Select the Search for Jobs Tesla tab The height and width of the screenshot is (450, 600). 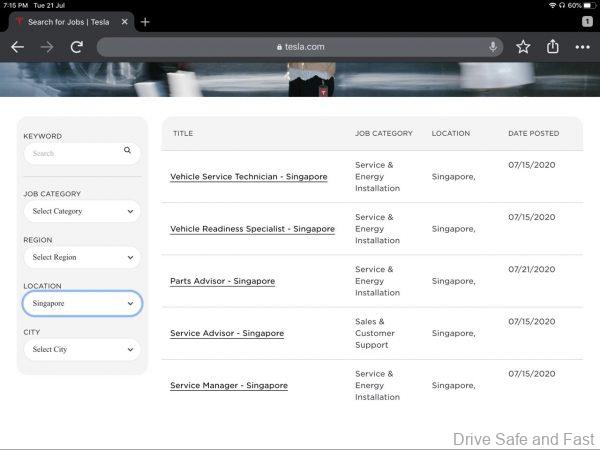[66, 22]
